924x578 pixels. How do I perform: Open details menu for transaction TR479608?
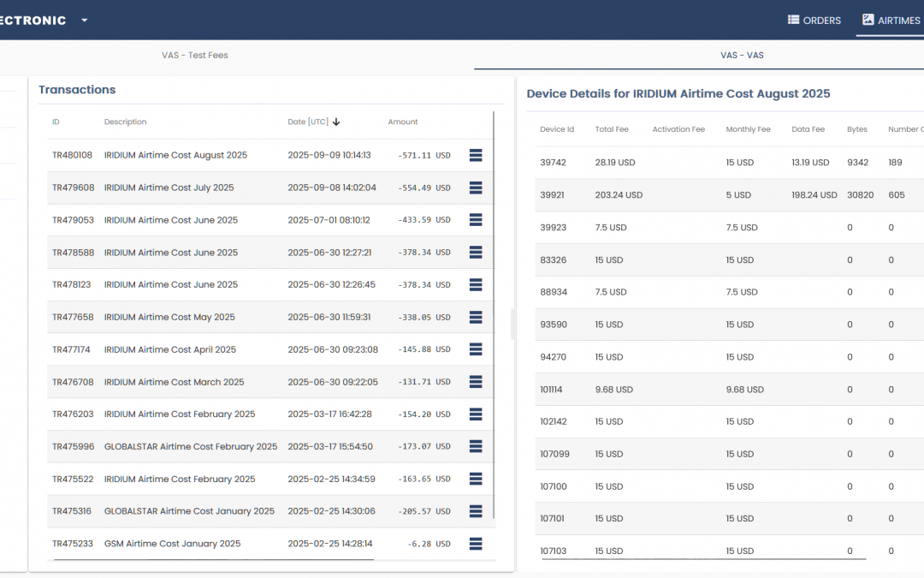tap(476, 188)
